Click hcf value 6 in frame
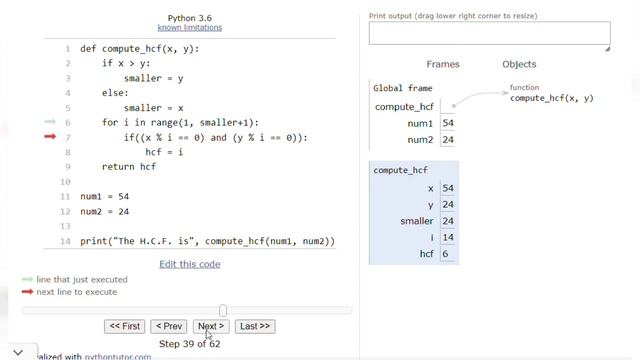 (x=448, y=253)
